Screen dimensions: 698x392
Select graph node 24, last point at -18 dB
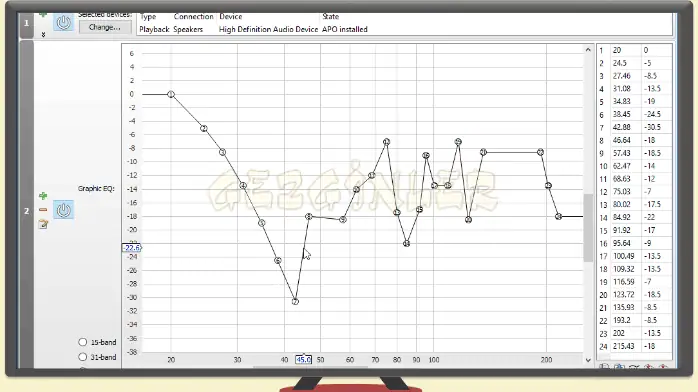(x=559, y=217)
